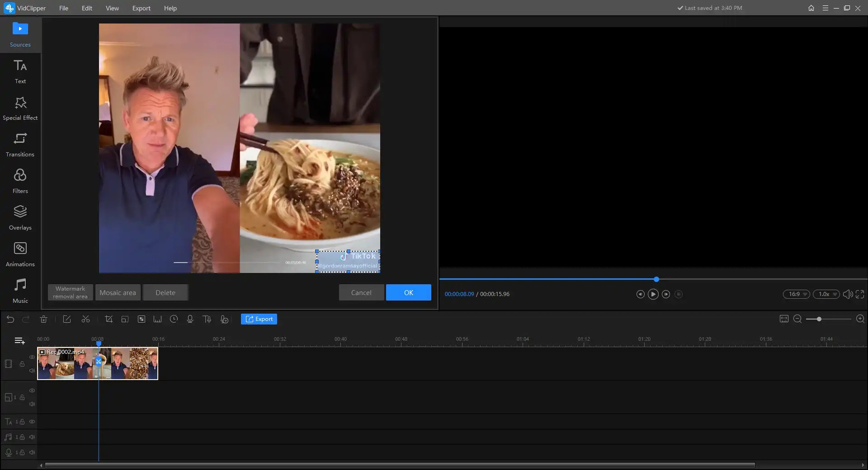
Task: Open the Filters panel
Action: 20,181
